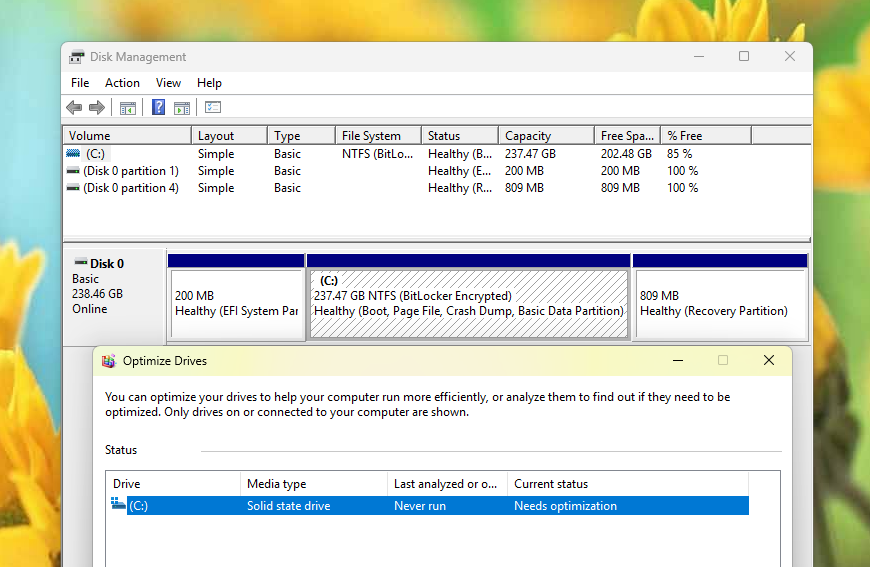Maximize the Disk Management window
The width and height of the screenshot is (870, 567).
pyautogui.click(x=744, y=56)
